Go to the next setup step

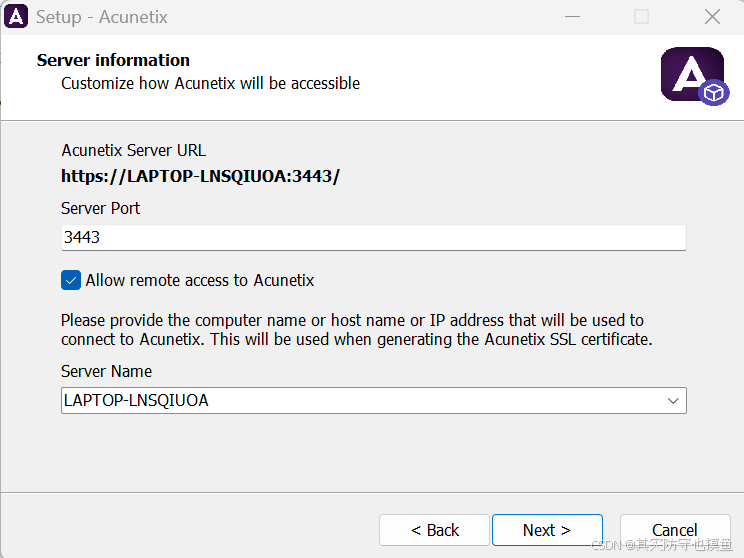coord(547,530)
